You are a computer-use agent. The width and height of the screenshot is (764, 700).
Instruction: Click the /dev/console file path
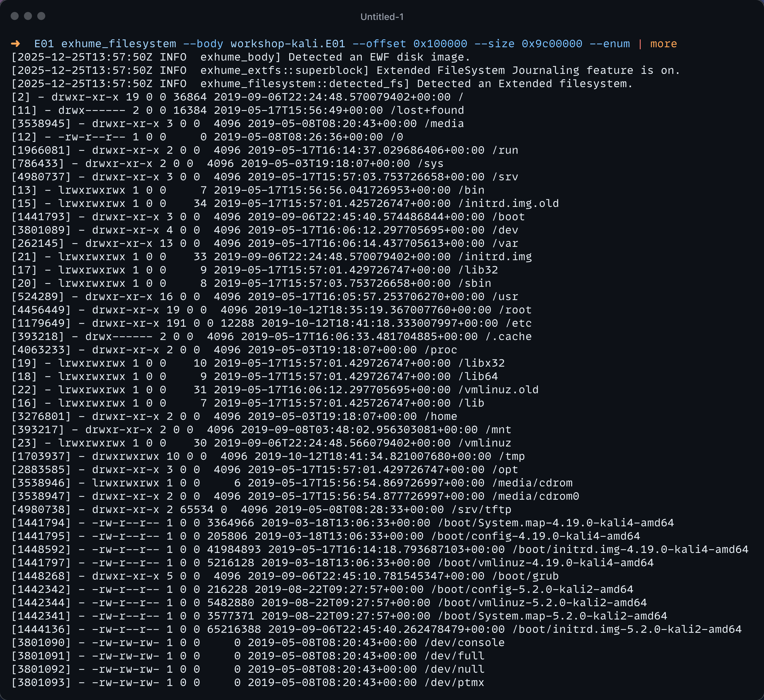click(464, 642)
